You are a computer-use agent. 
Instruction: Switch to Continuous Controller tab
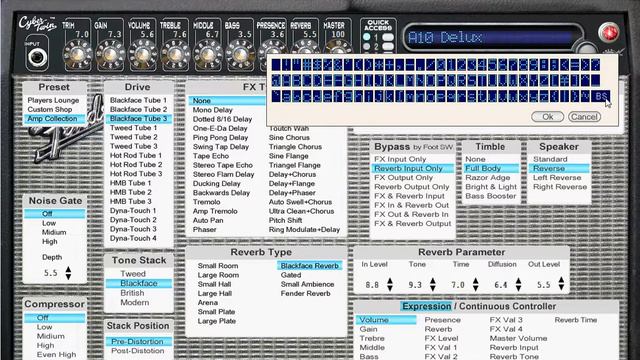tap(507, 306)
